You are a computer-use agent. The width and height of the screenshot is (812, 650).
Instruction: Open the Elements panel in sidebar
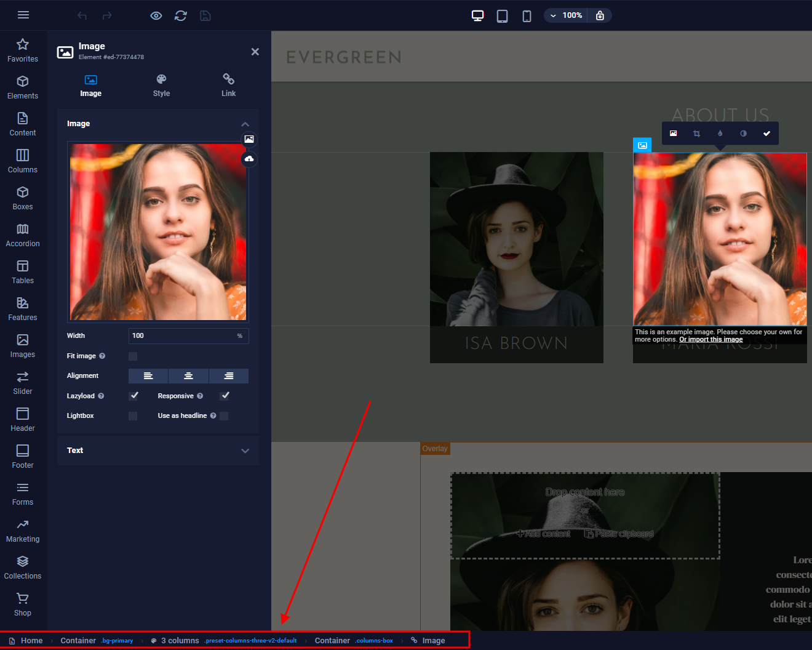pos(23,87)
